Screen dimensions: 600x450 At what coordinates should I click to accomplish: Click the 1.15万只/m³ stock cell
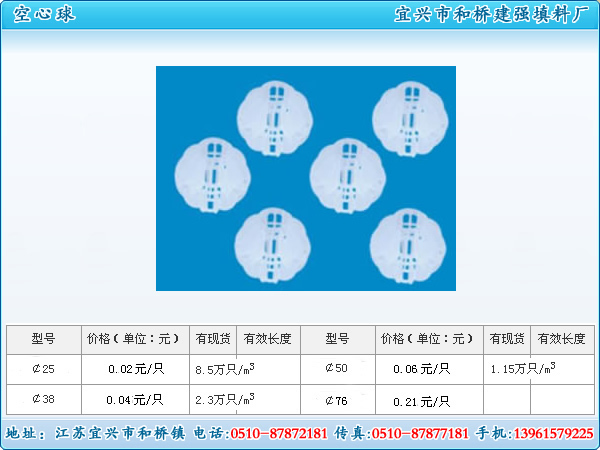(x=523, y=369)
